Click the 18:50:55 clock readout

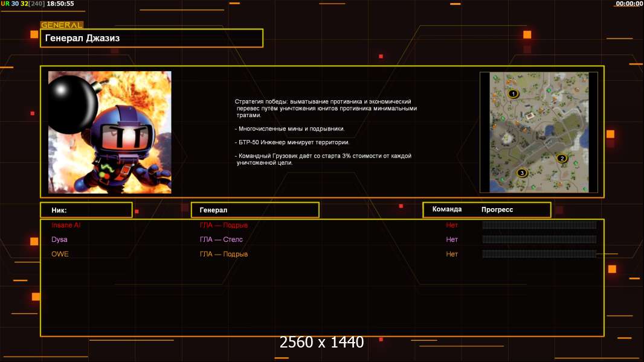(x=60, y=4)
